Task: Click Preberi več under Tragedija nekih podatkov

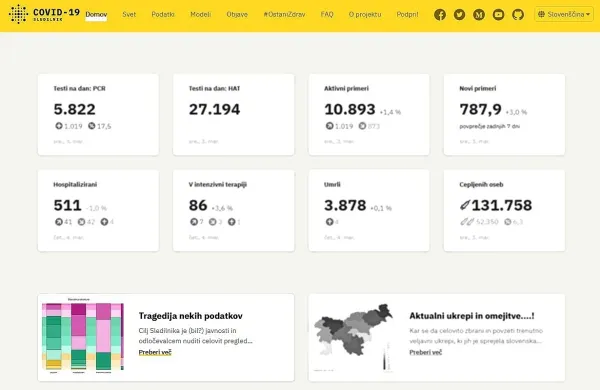Action: click(155, 352)
